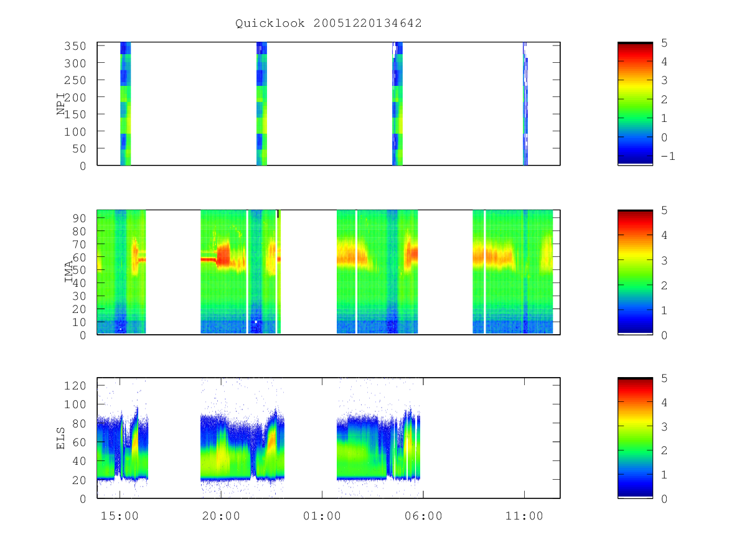
Task: Click the IMA axis label
Action: click(68, 272)
